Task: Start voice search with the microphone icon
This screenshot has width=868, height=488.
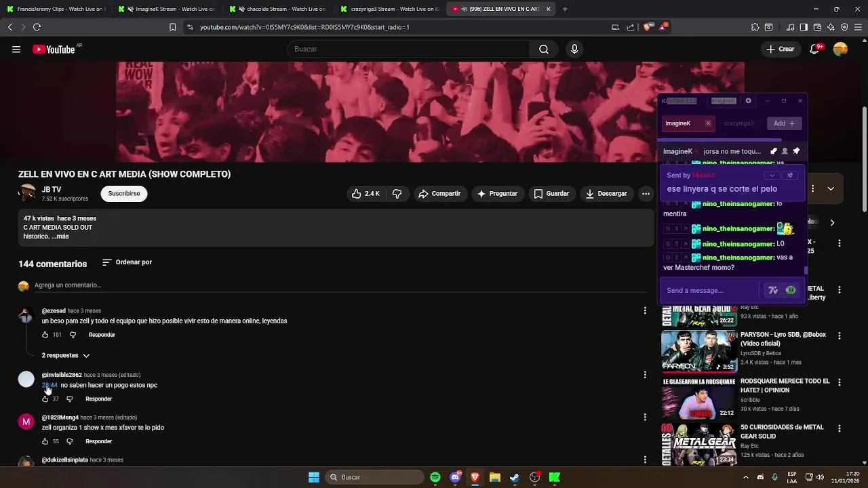Action: (574, 49)
